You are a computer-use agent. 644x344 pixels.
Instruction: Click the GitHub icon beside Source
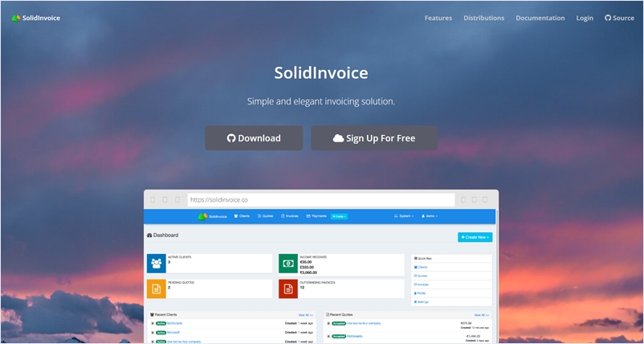(x=608, y=18)
